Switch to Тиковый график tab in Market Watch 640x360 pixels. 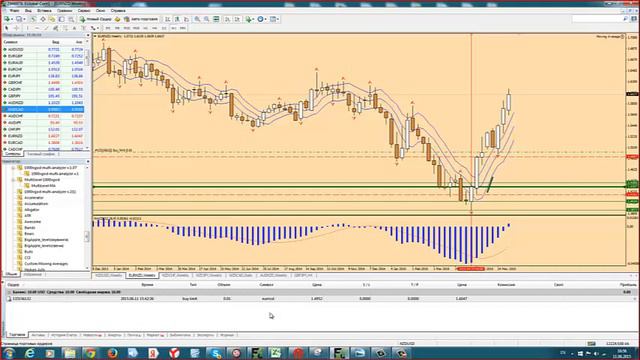tap(41, 154)
